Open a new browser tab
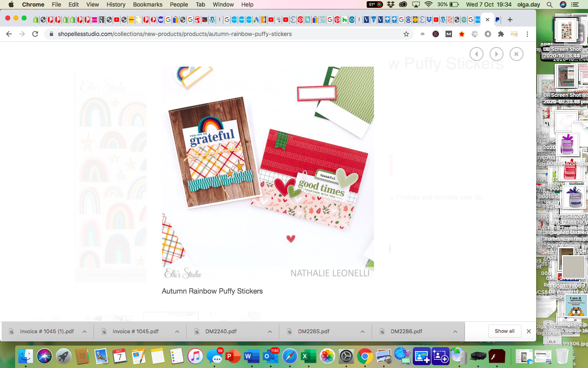 click(510, 20)
